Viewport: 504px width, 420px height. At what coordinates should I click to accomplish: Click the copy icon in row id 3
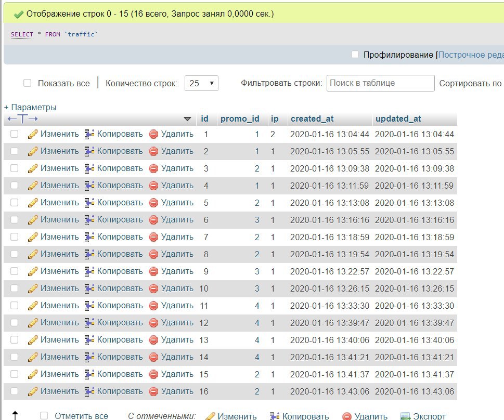coord(89,168)
